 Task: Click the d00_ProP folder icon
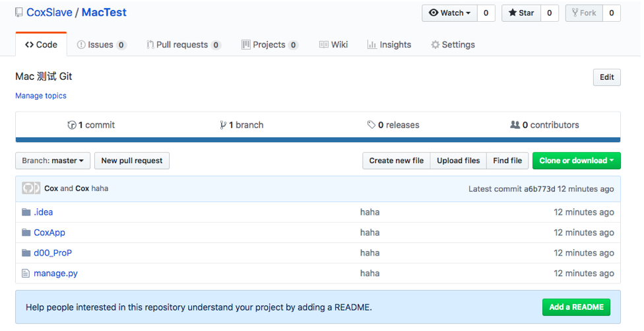pos(26,253)
